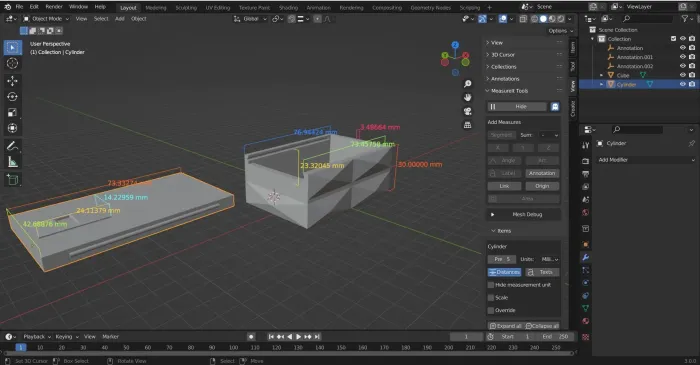Expand Cube in the outliner tree
The image size is (700, 365).
(601, 75)
